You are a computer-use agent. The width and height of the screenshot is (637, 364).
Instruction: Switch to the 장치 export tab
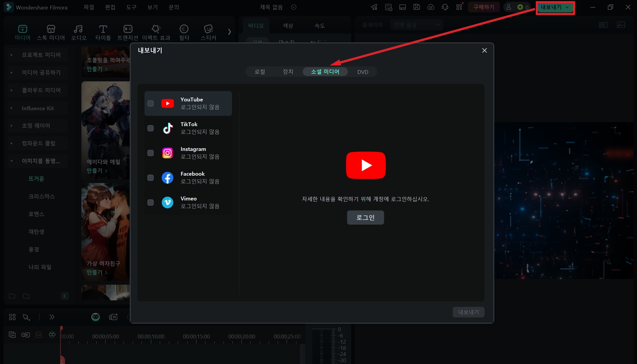[x=288, y=72]
